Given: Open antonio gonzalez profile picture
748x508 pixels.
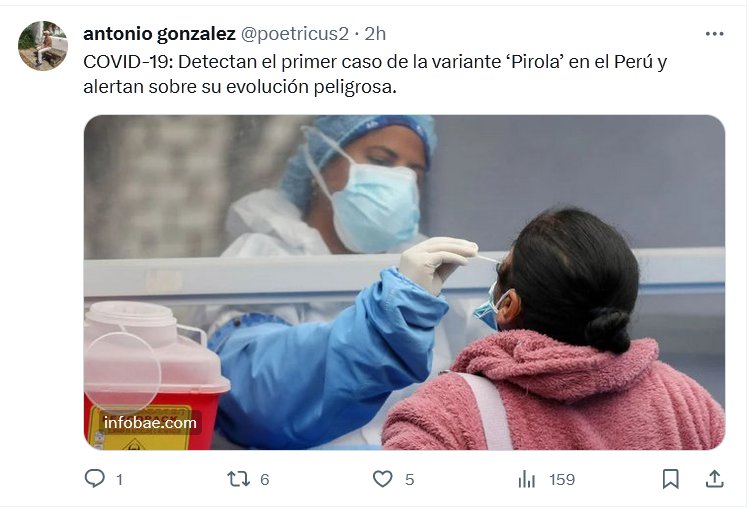Looking at the screenshot, I should (43, 46).
